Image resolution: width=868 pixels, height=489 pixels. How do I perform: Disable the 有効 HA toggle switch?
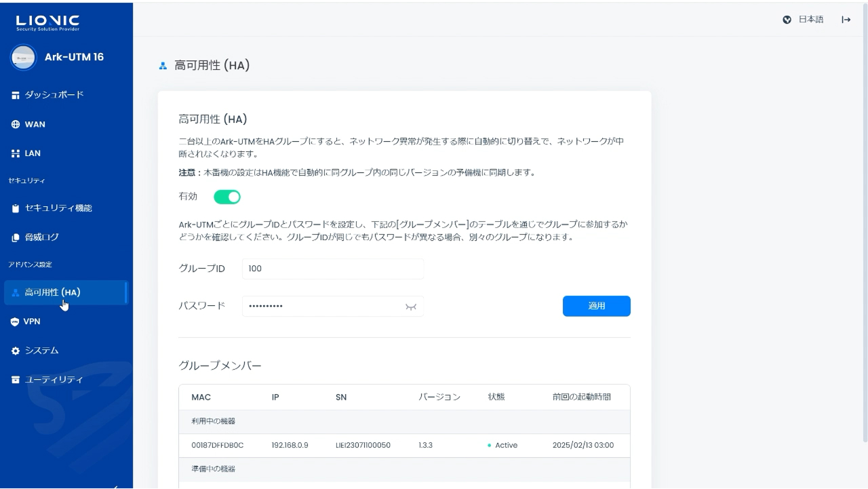coord(227,197)
